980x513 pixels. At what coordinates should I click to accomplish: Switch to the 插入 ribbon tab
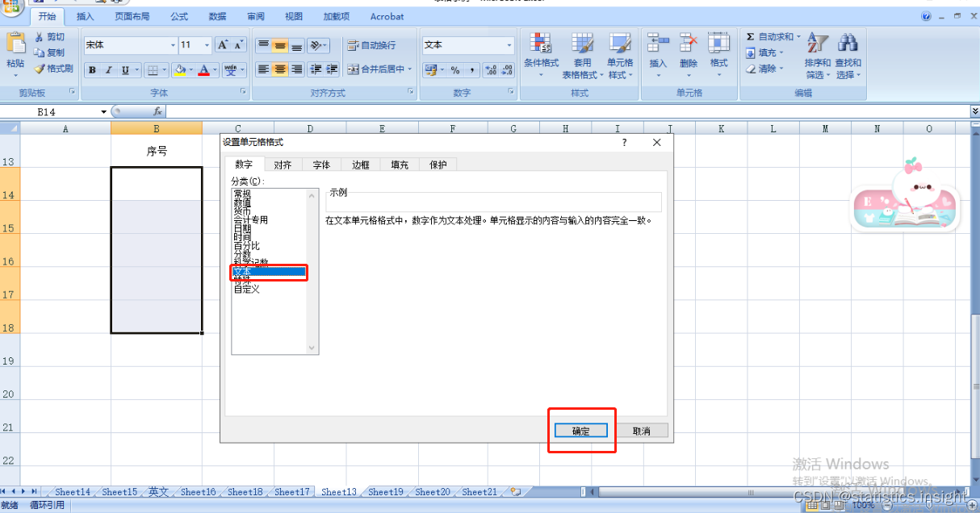(x=85, y=16)
